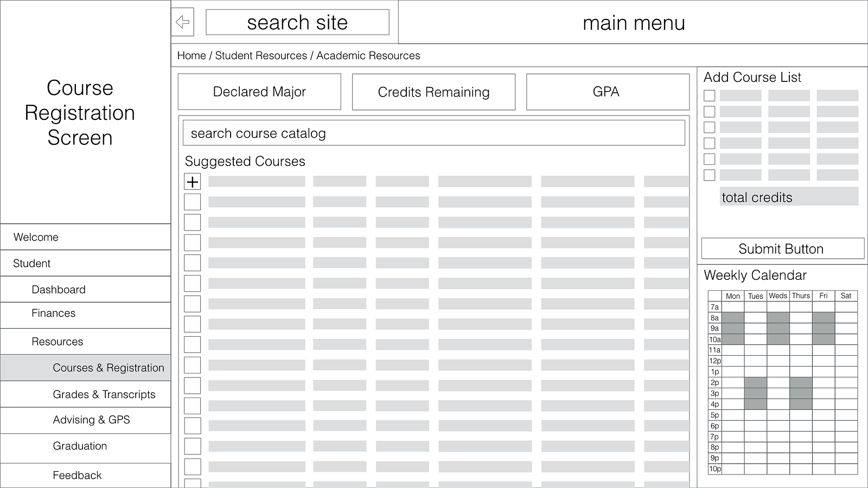Focus the search course catalog field
Image resolution: width=868 pixels, height=488 pixels.
point(433,133)
